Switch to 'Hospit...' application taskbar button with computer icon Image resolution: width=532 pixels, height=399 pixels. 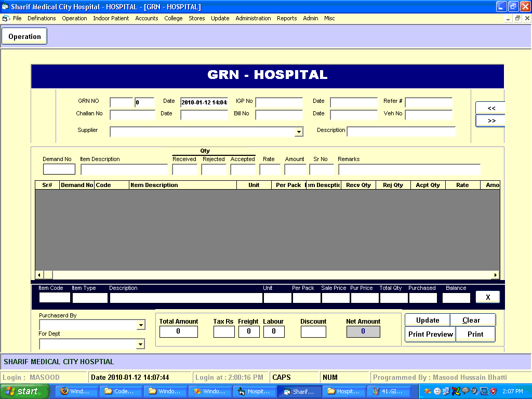click(x=255, y=391)
